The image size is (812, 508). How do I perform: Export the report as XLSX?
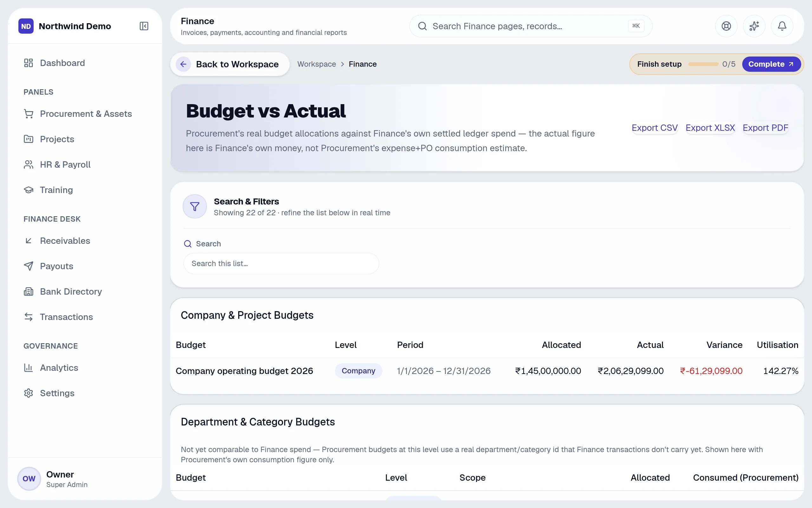coord(710,128)
